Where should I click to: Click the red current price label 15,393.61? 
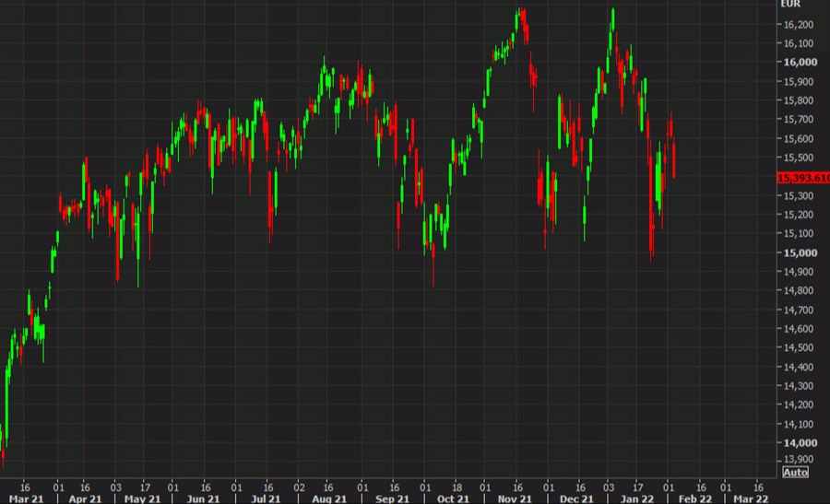[803, 178]
